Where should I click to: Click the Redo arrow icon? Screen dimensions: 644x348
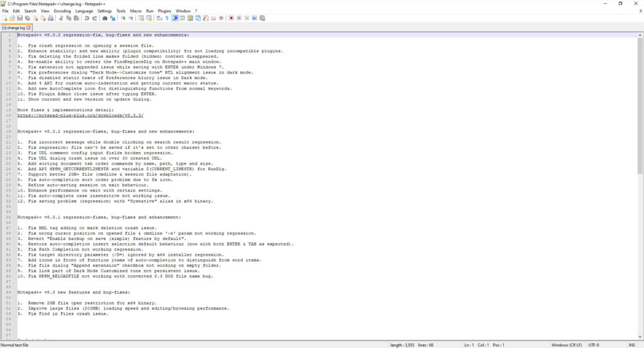tap(94, 18)
